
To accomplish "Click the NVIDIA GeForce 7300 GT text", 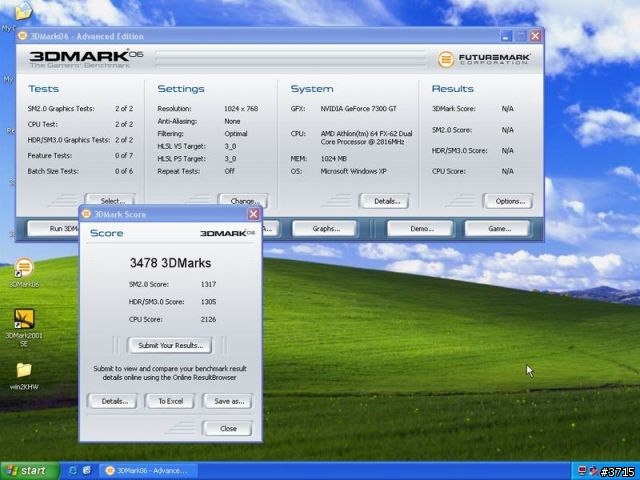I will (x=358, y=109).
